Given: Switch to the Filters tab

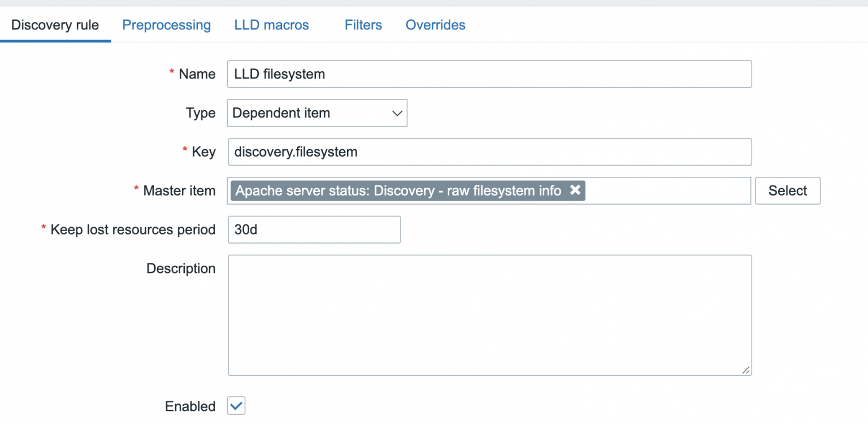Looking at the screenshot, I should pos(363,25).
